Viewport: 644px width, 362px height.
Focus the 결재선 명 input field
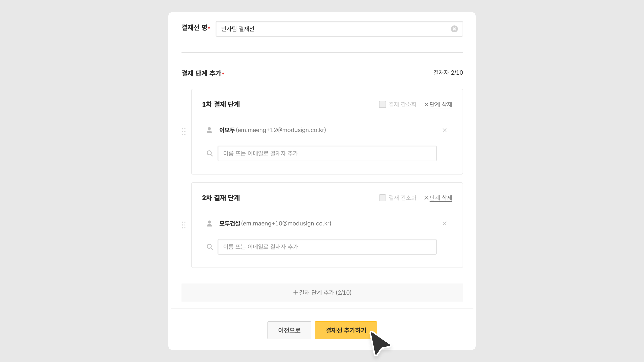tap(333, 29)
